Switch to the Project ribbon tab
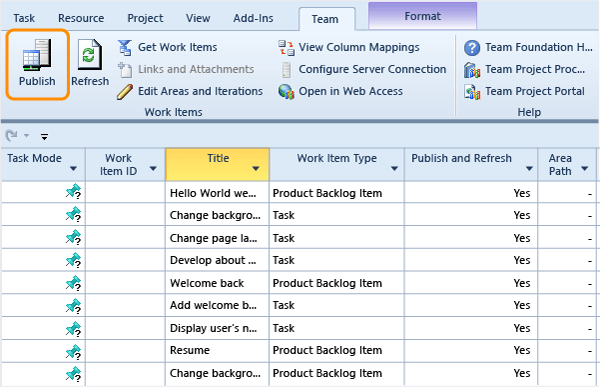Viewport: 600px width, 387px height. 145,18
